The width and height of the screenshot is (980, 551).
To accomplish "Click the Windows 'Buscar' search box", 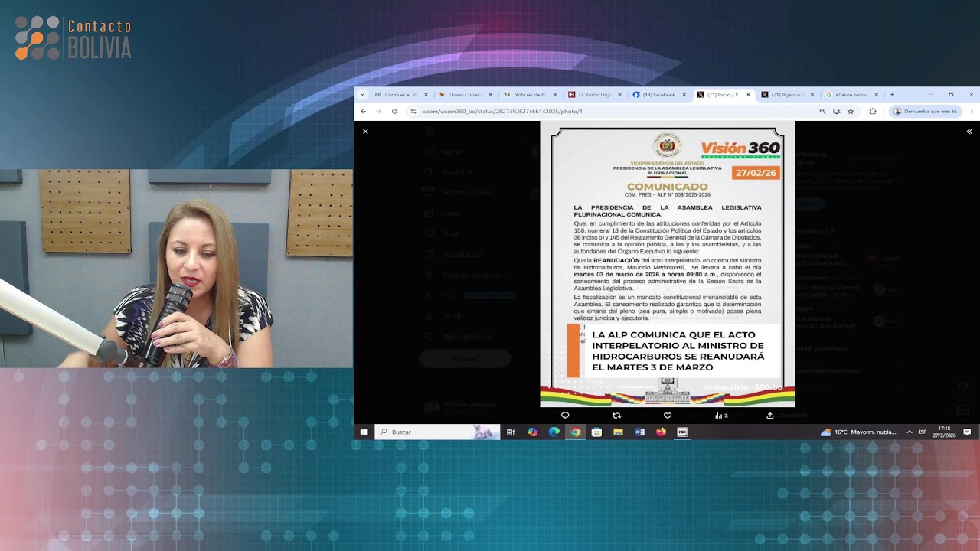I will pyautogui.click(x=437, y=432).
